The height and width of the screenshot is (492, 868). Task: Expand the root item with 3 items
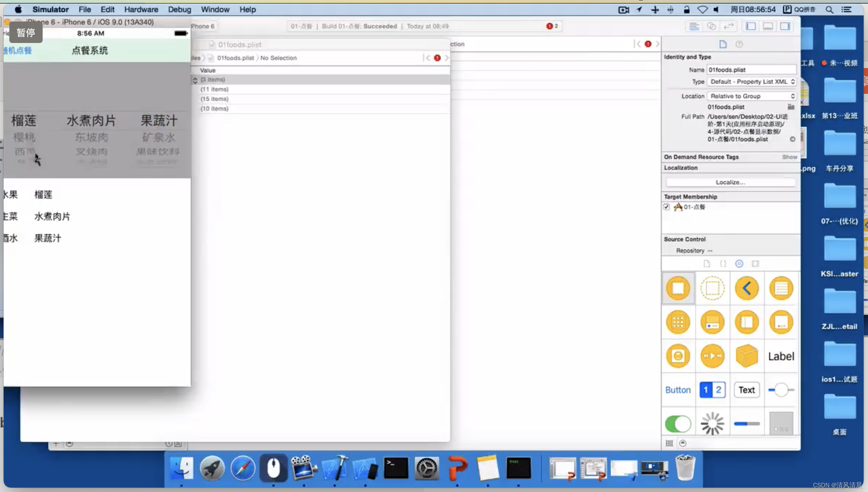(x=195, y=79)
